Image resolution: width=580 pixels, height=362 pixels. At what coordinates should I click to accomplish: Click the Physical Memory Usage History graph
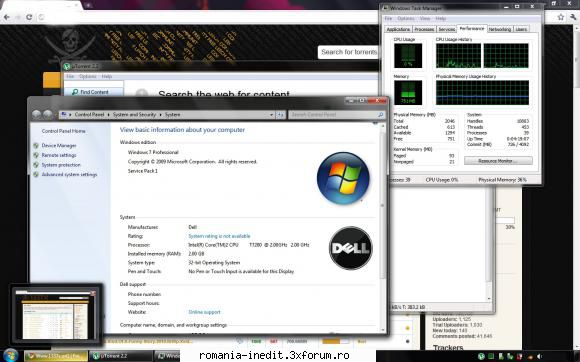pyautogui.click(x=482, y=93)
